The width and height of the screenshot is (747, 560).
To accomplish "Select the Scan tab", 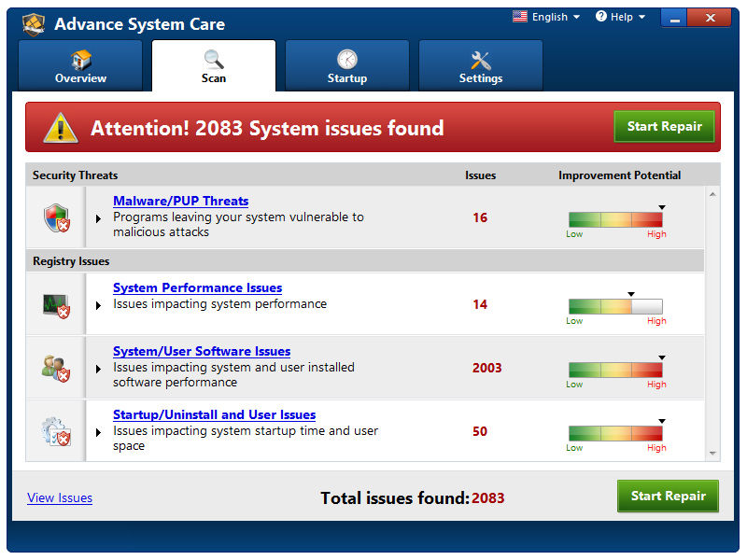I will (x=214, y=65).
